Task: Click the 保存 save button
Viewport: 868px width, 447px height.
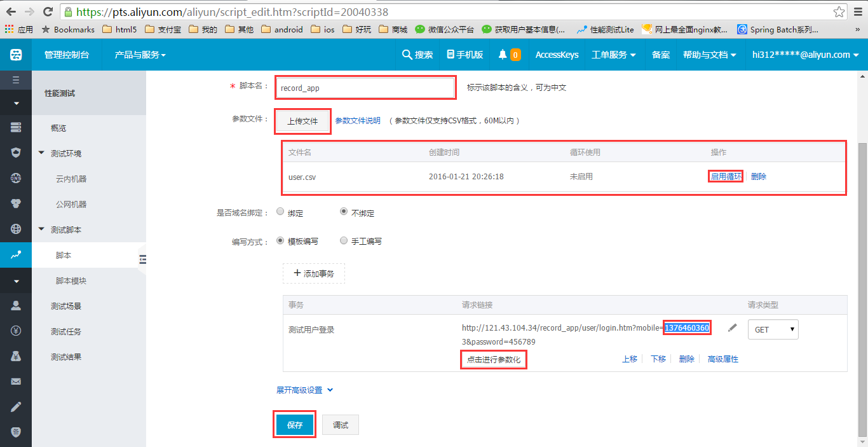Action: click(x=295, y=425)
